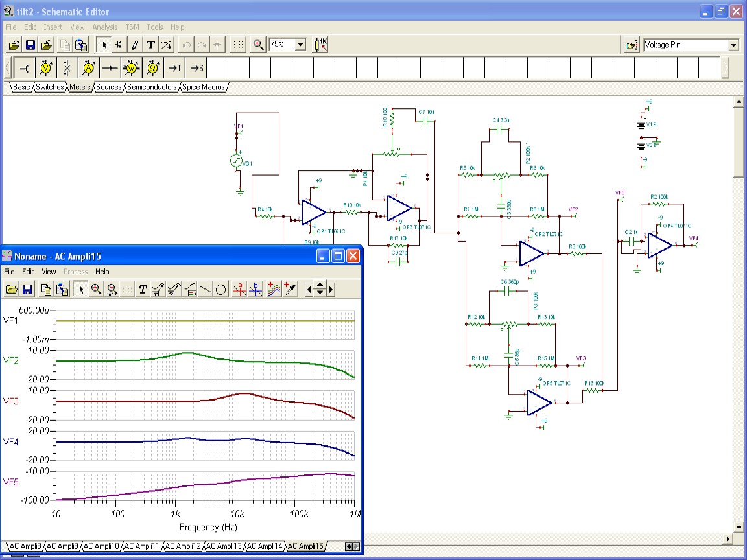Image resolution: width=747 pixels, height=560 pixels.
Task: Select the Text tool in Schematic Editor toolbar
Action: coord(150,45)
